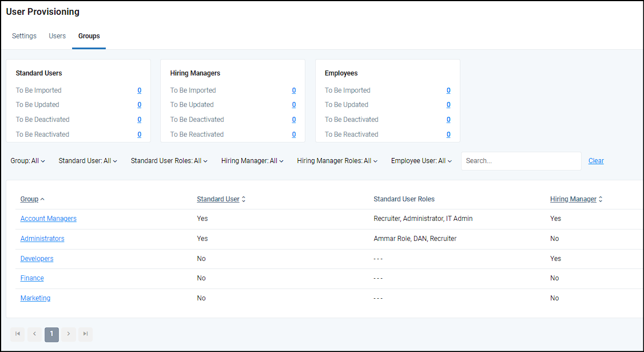The height and width of the screenshot is (352, 644).
Task: Open the Employee User filter dropdown
Action: coord(421,161)
